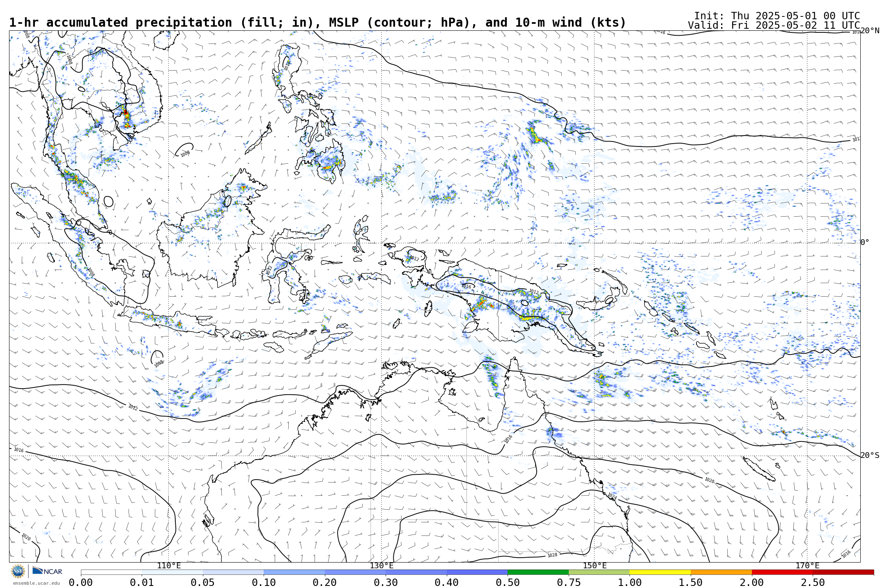The width and height of the screenshot is (887, 588).
Task: Pick the palest blue 0.01–0.05 colorbar segment
Action: click(172, 572)
